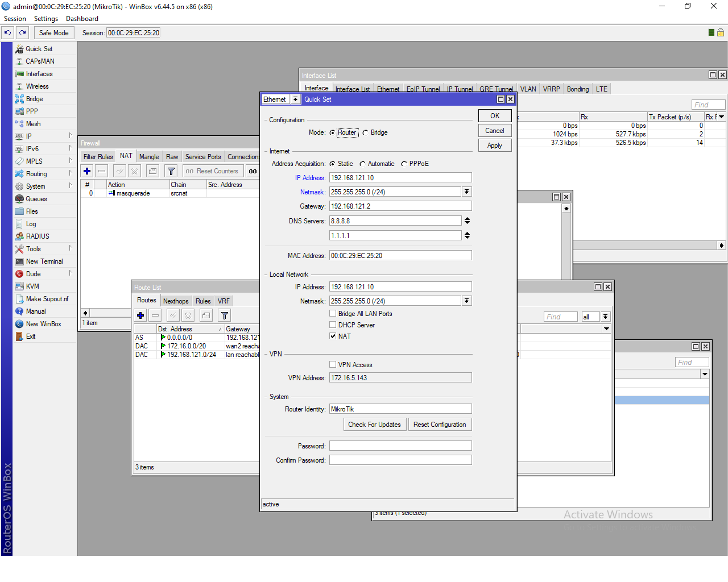Expand the Routing submenu in sidebar
This screenshot has height=582, width=728.
tap(71, 173)
